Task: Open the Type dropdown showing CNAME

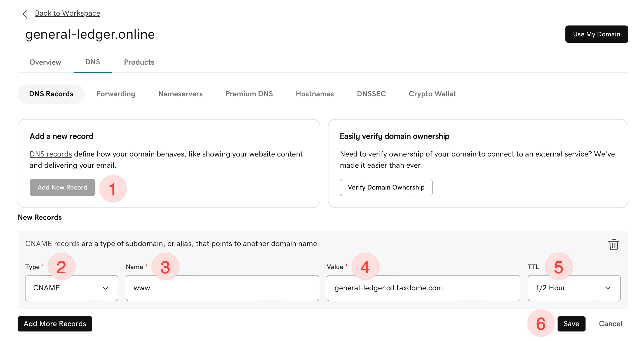Action: click(x=71, y=288)
